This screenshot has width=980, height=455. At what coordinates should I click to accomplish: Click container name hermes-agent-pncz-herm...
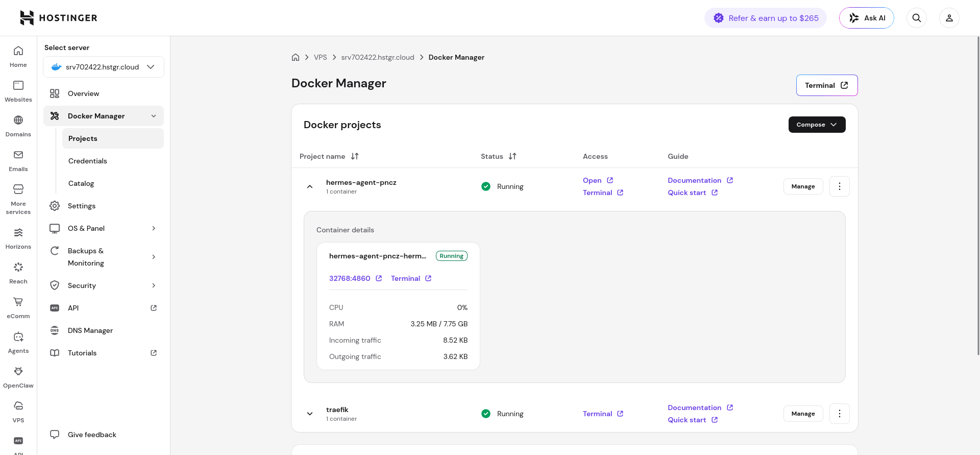coord(378,256)
